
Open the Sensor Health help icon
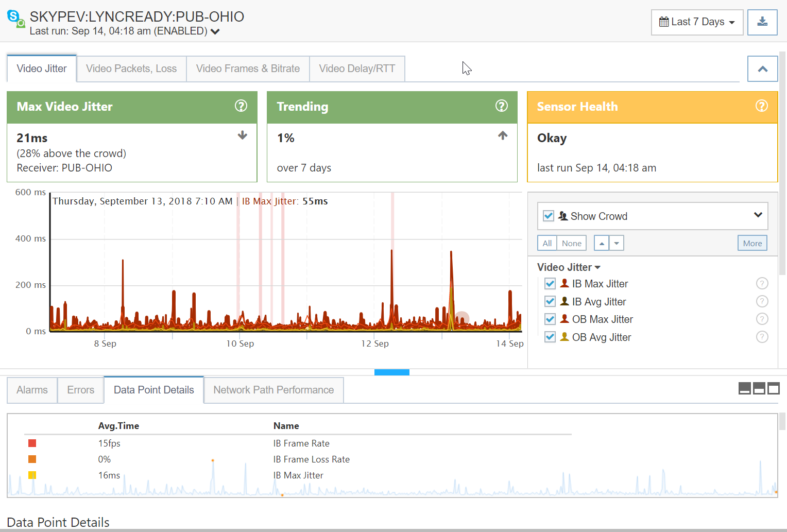762,106
